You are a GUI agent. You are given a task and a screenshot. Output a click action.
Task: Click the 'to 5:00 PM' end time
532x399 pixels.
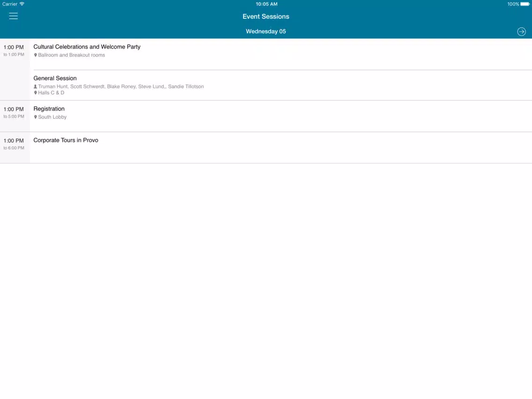click(14, 116)
